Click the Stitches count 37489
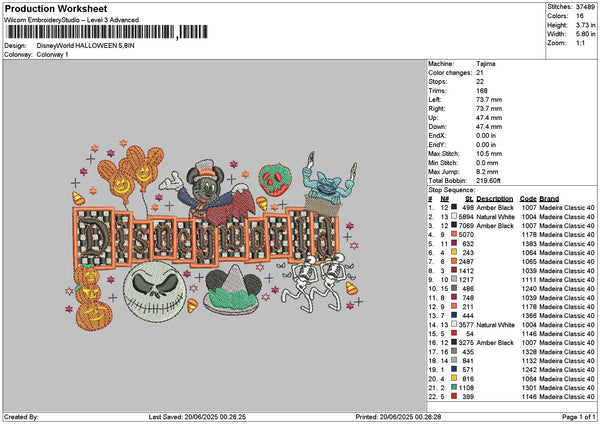 (x=585, y=7)
